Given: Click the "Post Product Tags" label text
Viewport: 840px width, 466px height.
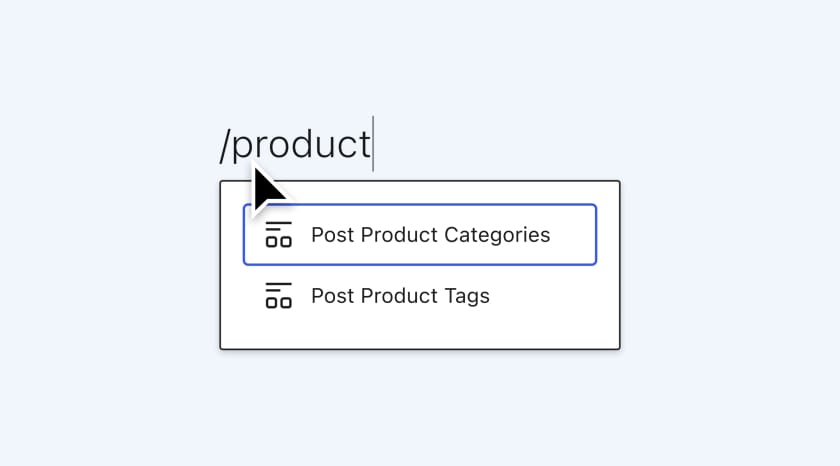Looking at the screenshot, I should pos(400,296).
